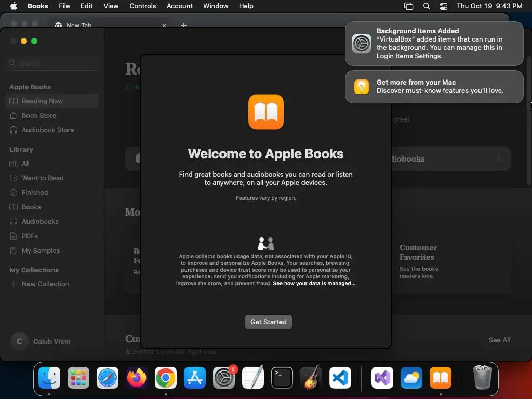Select Reading Now in the sidebar

(x=51, y=101)
